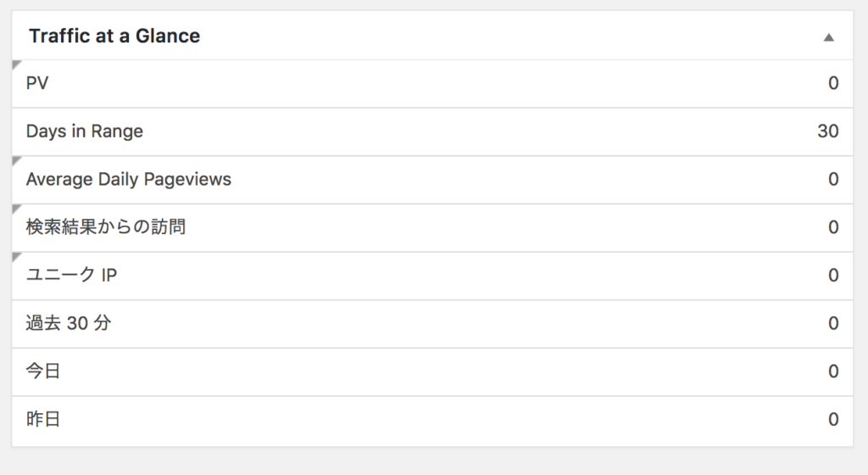Click the Days in Range value 30

(x=827, y=131)
